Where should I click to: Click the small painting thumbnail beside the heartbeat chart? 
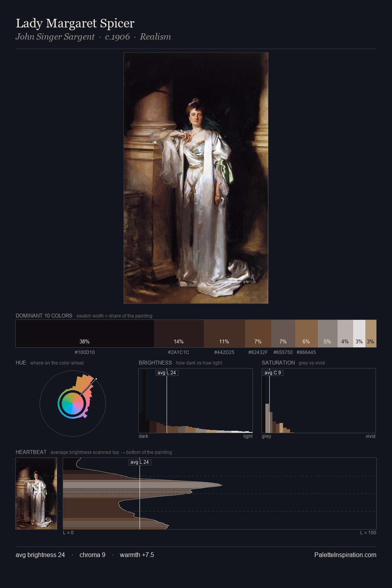pyautogui.click(x=36, y=494)
